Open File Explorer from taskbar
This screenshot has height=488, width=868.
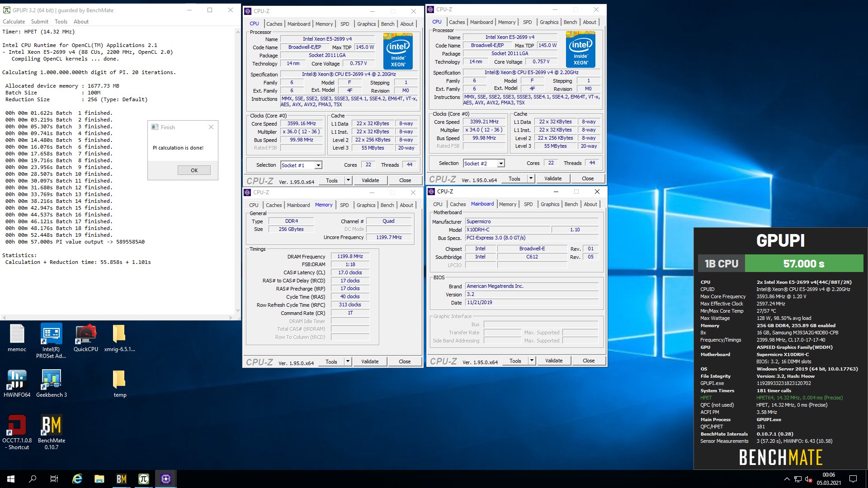point(99,479)
